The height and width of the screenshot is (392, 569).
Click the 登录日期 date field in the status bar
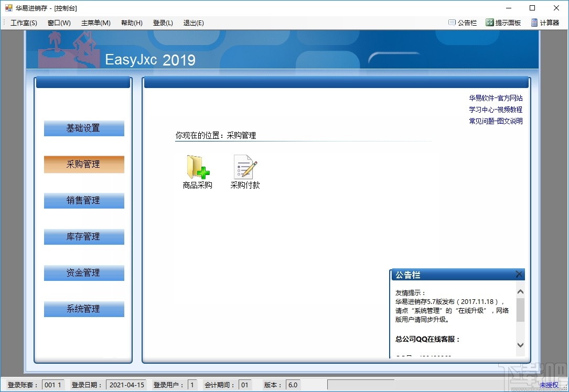[127, 384]
